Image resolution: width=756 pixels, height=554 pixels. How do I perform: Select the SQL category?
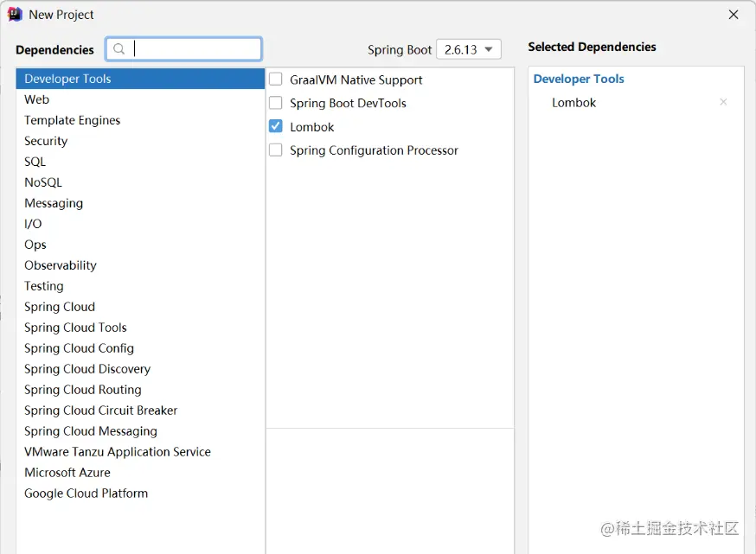(x=140, y=162)
